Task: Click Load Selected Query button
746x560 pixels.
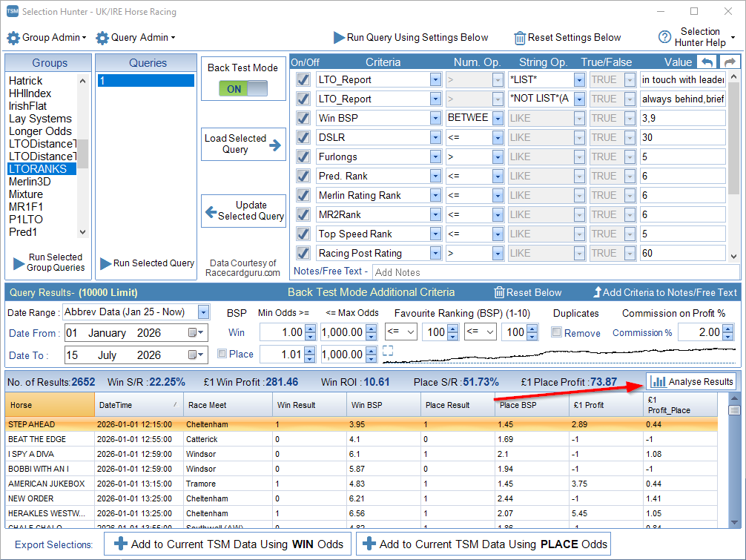Action: tap(243, 144)
